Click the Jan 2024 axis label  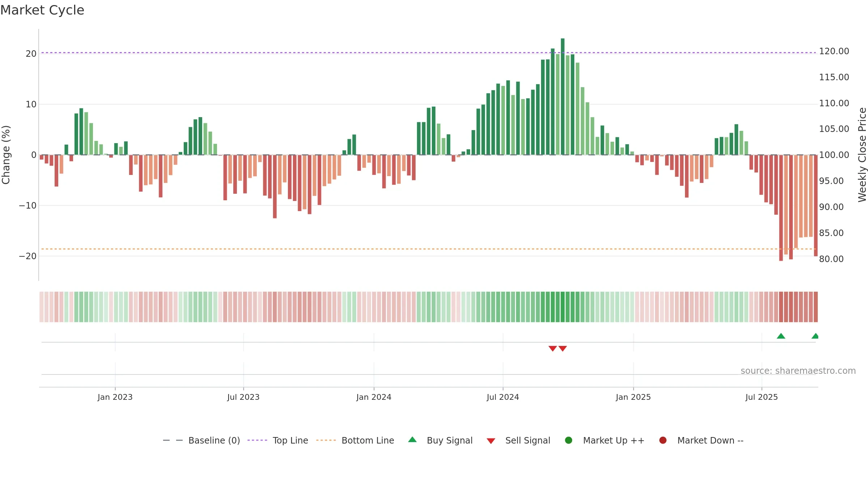point(374,397)
